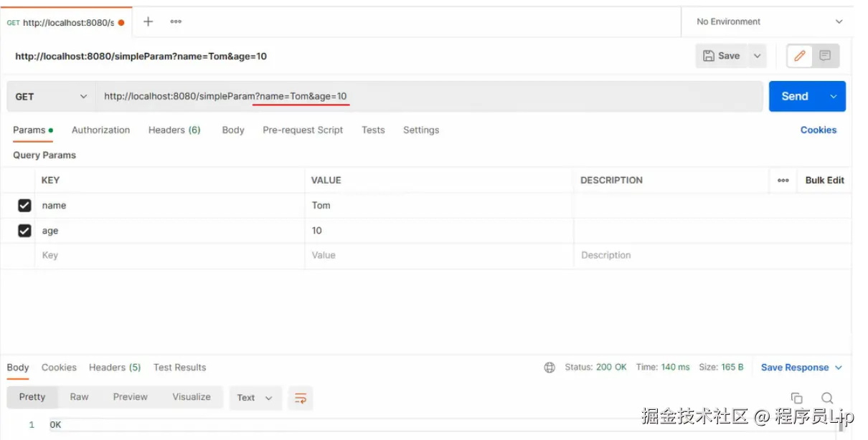
Task: Open the Text format dropdown
Action: pos(255,398)
